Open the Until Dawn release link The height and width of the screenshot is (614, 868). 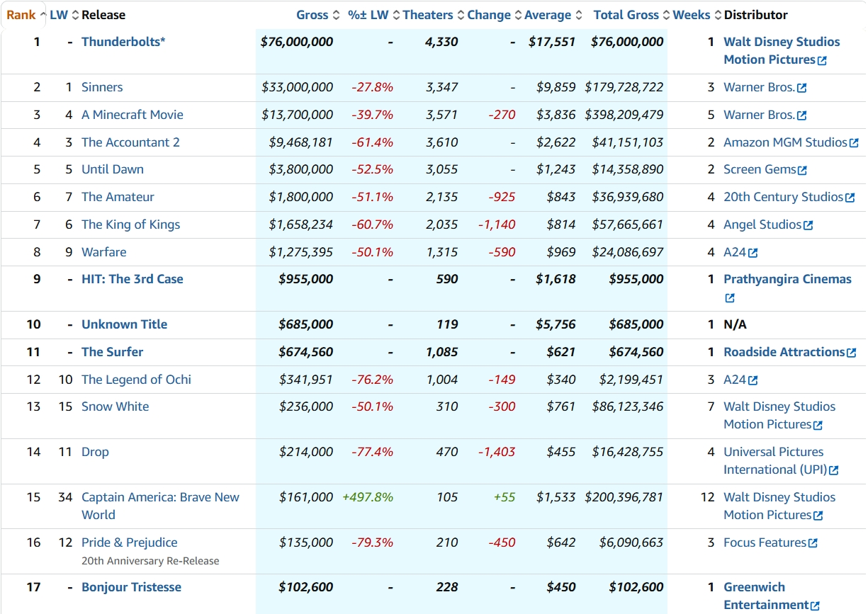coord(113,169)
